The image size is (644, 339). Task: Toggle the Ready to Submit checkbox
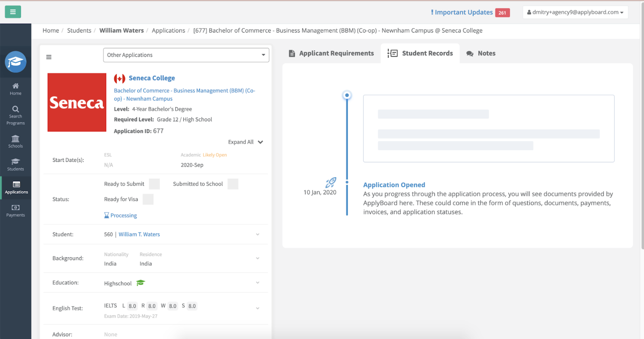pos(155,184)
